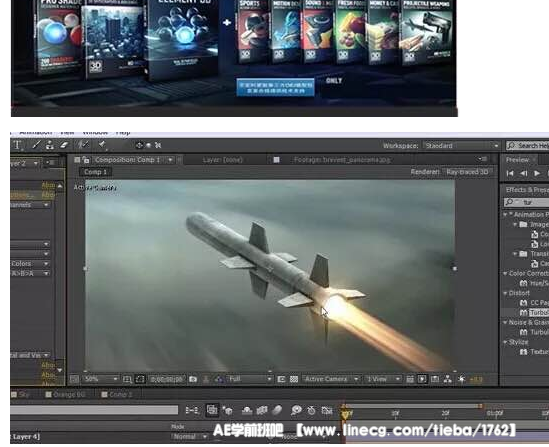
Task: Switch to the Layer (none) tab
Action: (223, 160)
